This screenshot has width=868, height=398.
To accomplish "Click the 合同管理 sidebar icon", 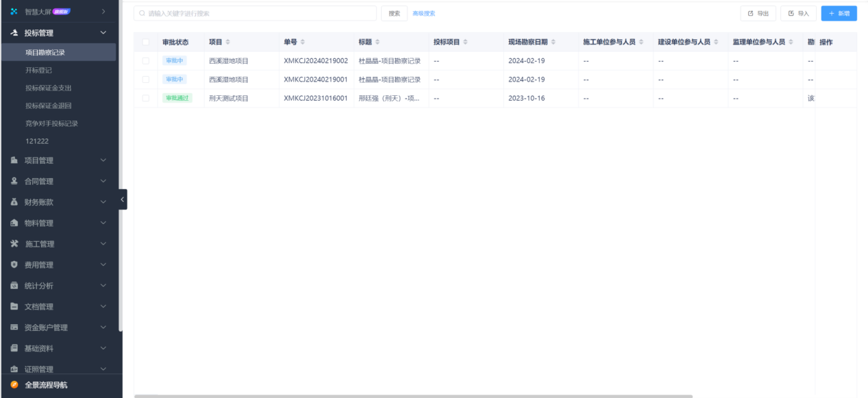I will (14, 182).
